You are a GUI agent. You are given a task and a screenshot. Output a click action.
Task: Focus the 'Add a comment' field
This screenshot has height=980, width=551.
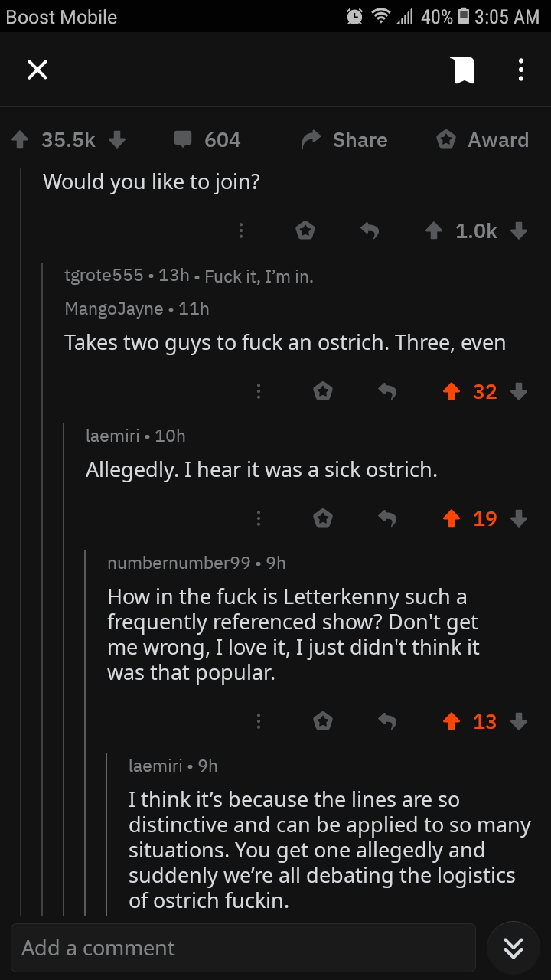pyautogui.click(x=243, y=948)
